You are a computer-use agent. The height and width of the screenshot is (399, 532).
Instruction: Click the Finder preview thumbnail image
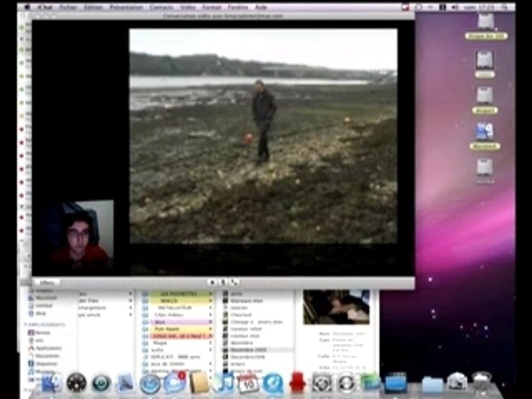pos(336,307)
